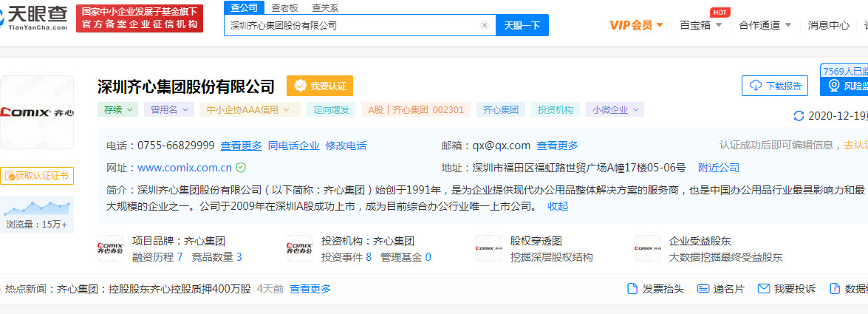Viewport: 868px width, 314px height.
Task: Click 查看更多 beside the hot news
Action: pyautogui.click(x=310, y=289)
